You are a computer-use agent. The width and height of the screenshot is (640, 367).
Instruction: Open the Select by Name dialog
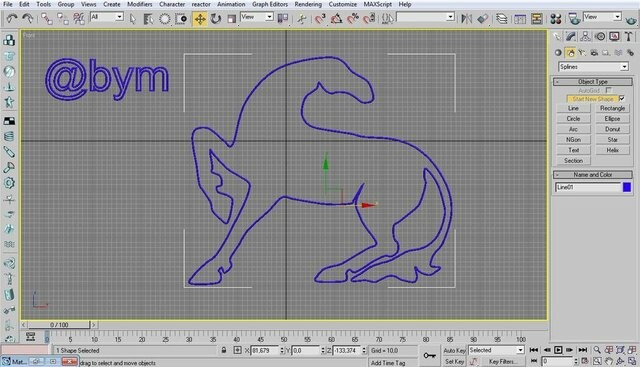point(149,18)
